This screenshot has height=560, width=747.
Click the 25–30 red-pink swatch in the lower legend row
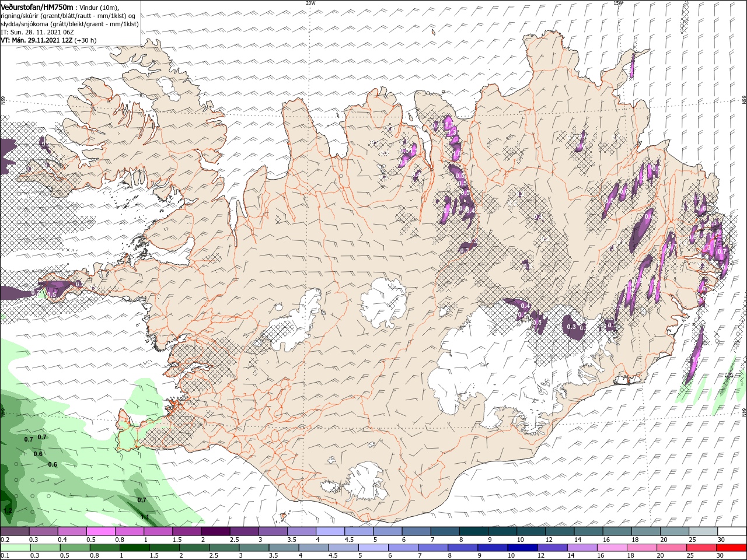pyautogui.click(x=701, y=548)
